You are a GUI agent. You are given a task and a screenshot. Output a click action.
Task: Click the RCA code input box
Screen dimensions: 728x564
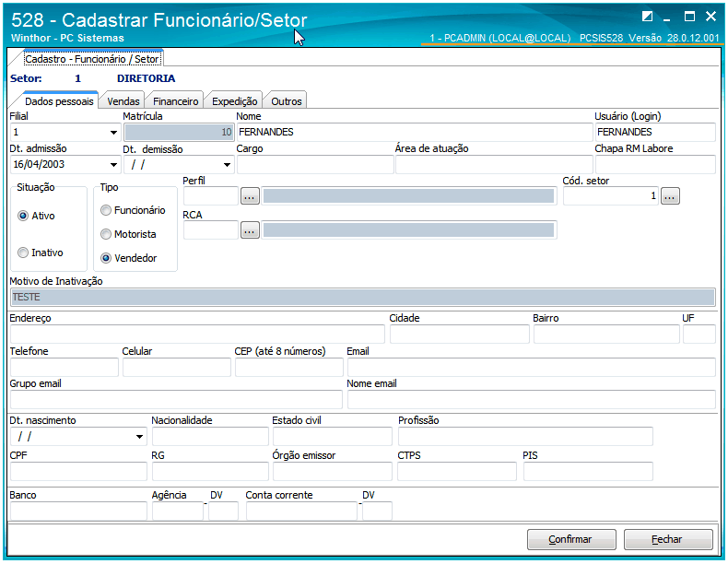click(x=211, y=230)
